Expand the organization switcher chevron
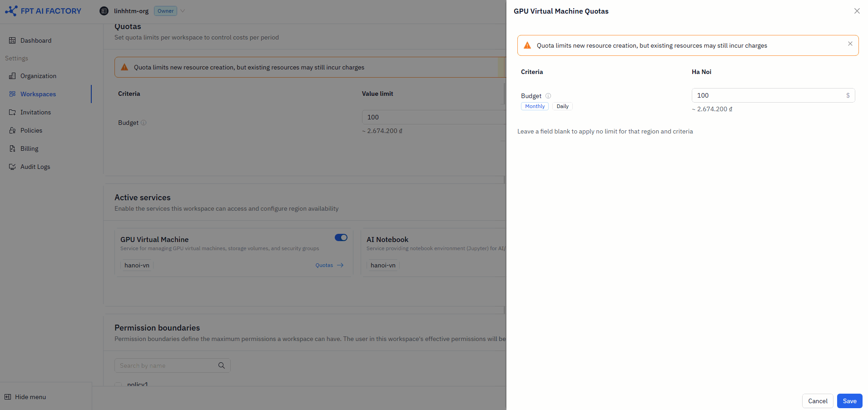The width and height of the screenshot is (868, 410). pos(183,11)
